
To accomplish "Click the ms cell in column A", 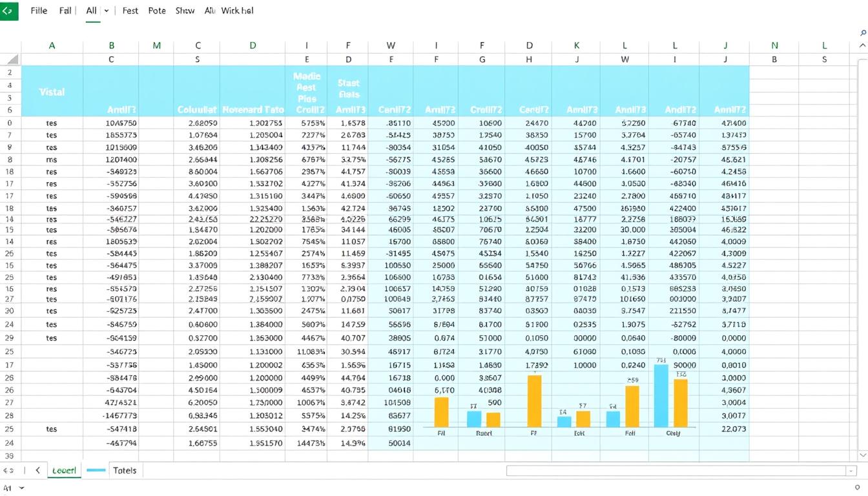I will [x=52, y=160].
